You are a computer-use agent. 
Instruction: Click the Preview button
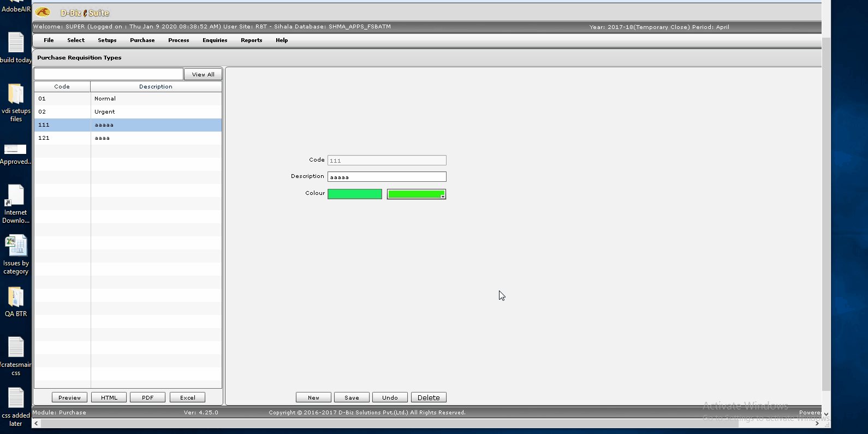(x=69, y=397)
